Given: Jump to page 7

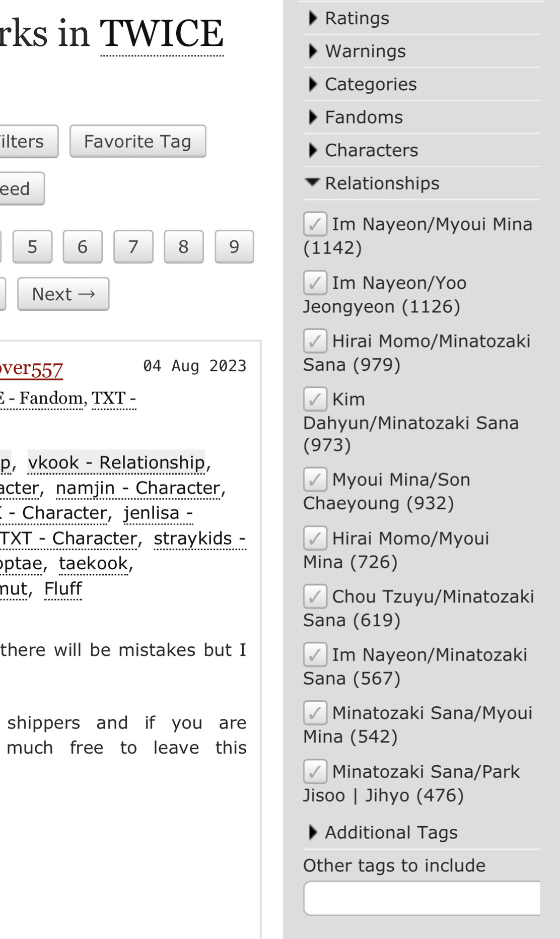Looking at the screenshot, I should tap(133, 247).
